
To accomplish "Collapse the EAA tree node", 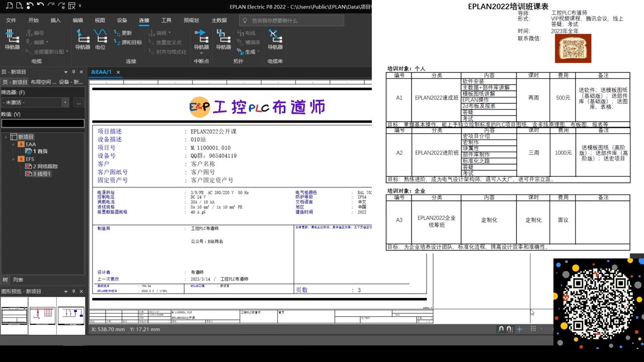I will [14, 144].
